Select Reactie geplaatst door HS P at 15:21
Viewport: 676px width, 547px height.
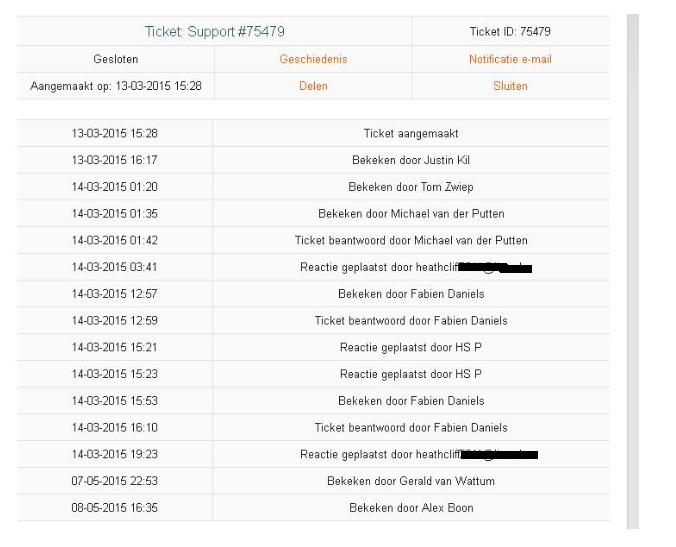411,347
